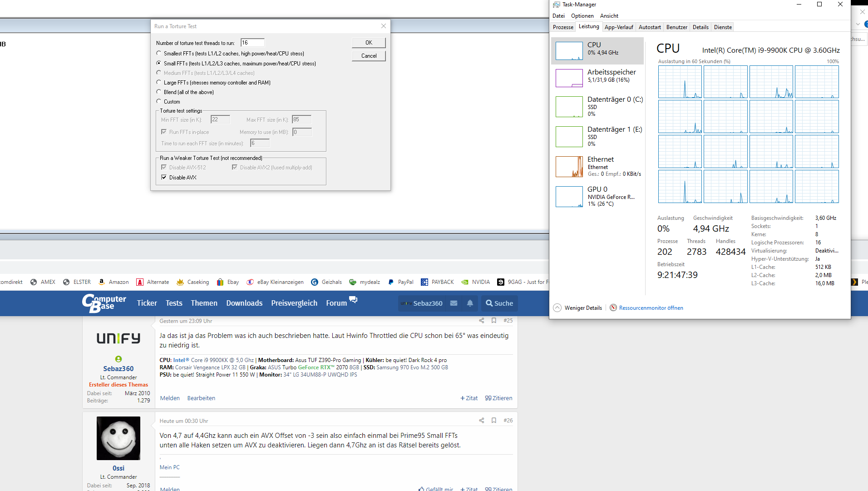Select Smallest FFTs radio option
The image size is (868, 491).
[158, 54]
